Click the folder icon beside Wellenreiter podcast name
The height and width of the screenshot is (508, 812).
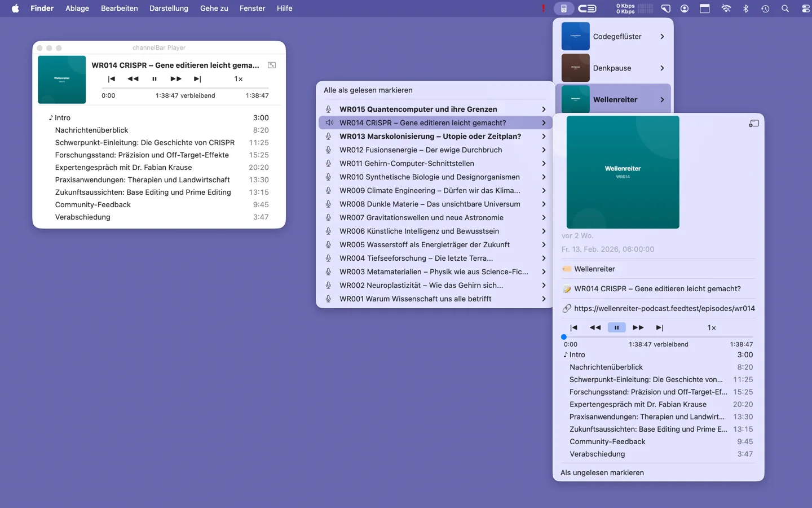coord(567,269)
